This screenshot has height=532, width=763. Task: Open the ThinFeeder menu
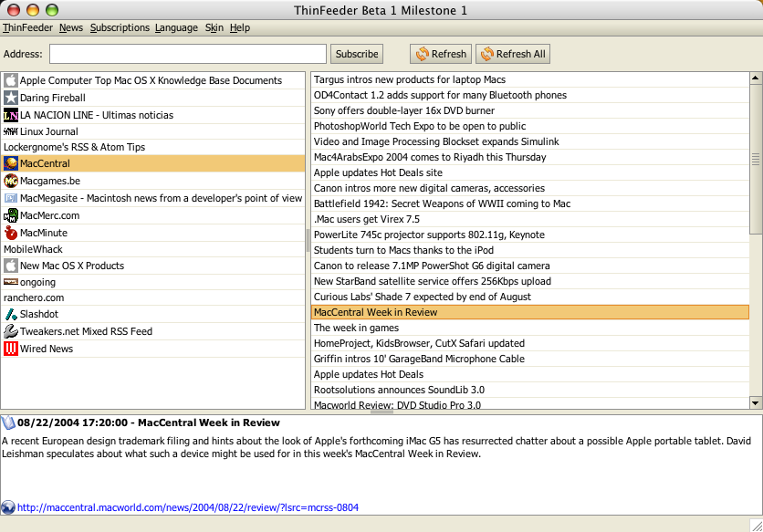point(27,27)
